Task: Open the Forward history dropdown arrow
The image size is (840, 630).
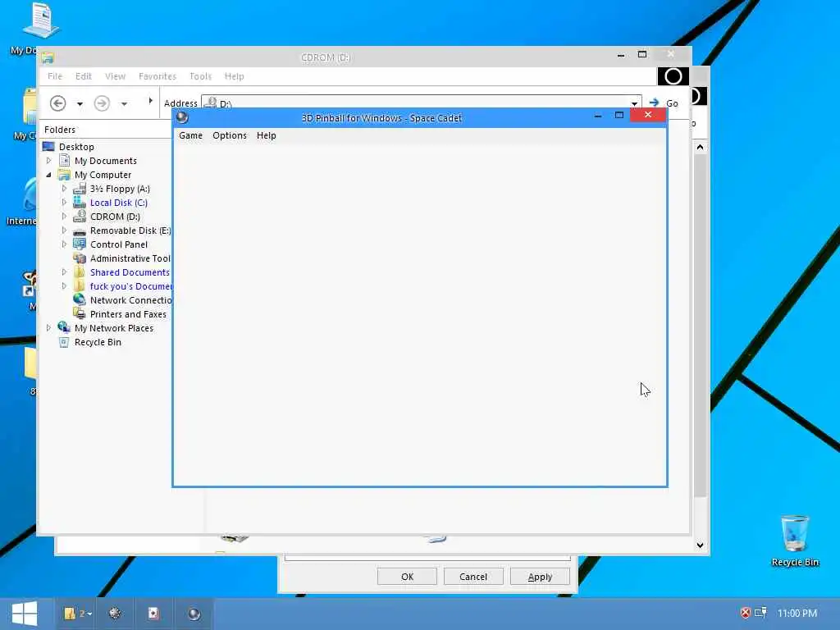Action: coord(124,104)
